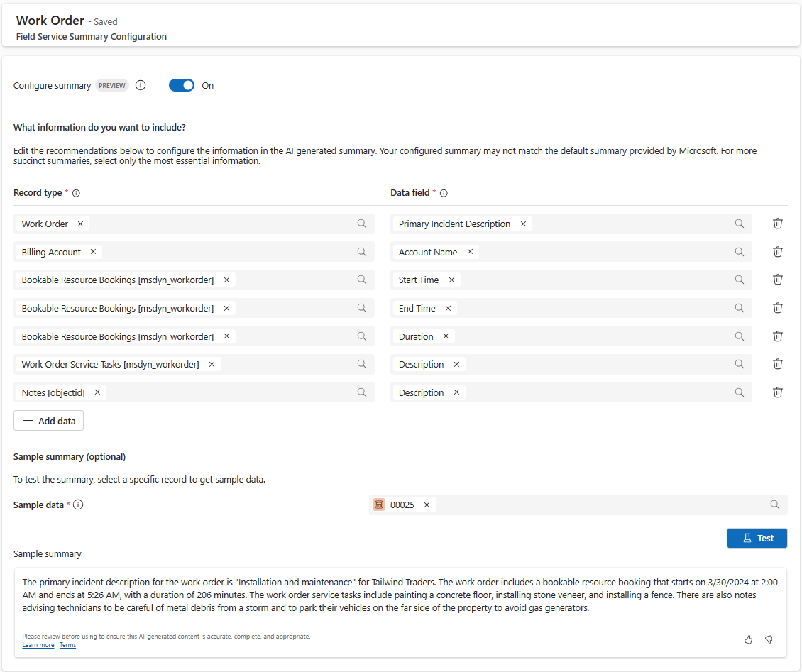Remove the Work Order Service Tasks row via trash icon
Viewport: 802px width, 672px height.
pyautogui.click(x=778, y=363)
